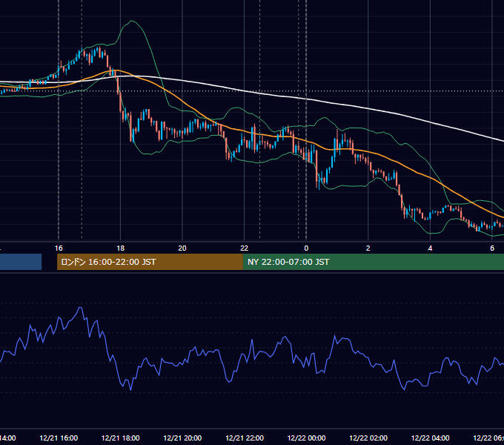Viewport: 504px width, 445px height.
Task: Click the hour label 16 on the axis
Action: point(59,248)
